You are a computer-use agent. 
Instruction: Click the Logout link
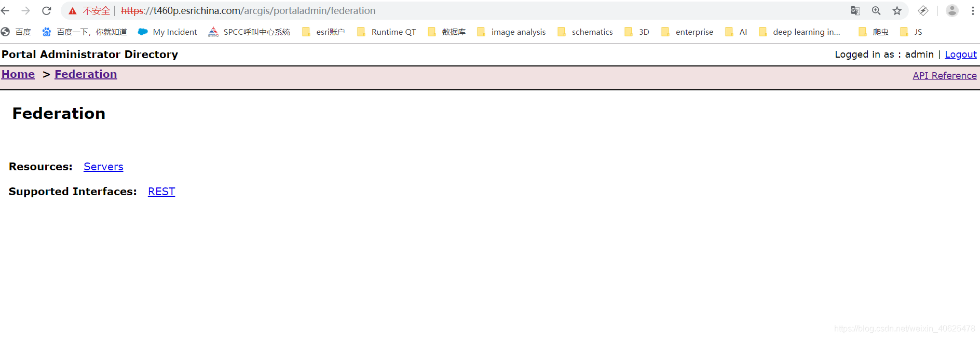coord(961,55)
